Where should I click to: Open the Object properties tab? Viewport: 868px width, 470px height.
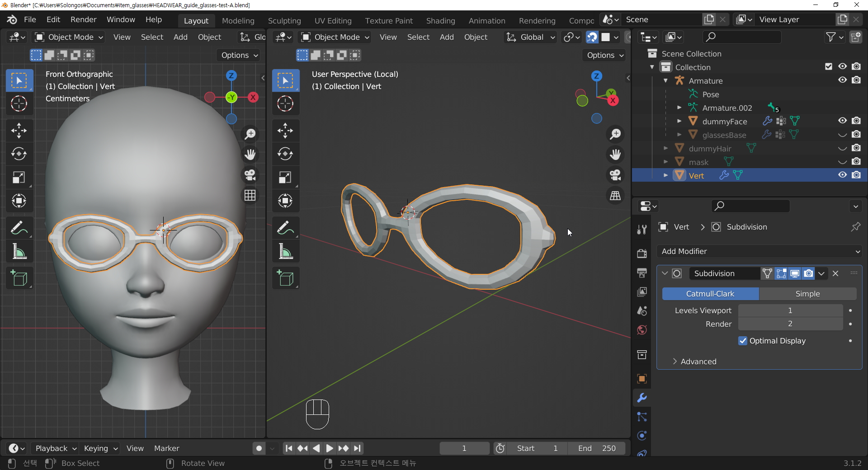[x=642, y=379]
